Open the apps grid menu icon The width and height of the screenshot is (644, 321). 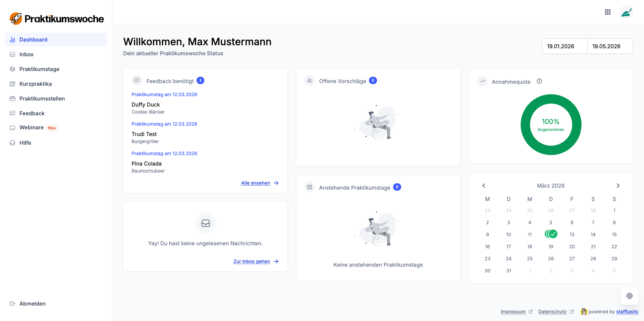tap(607, 12)
